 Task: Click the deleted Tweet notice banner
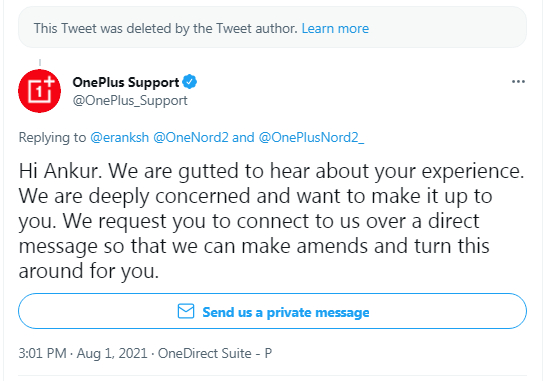(273, 28)
